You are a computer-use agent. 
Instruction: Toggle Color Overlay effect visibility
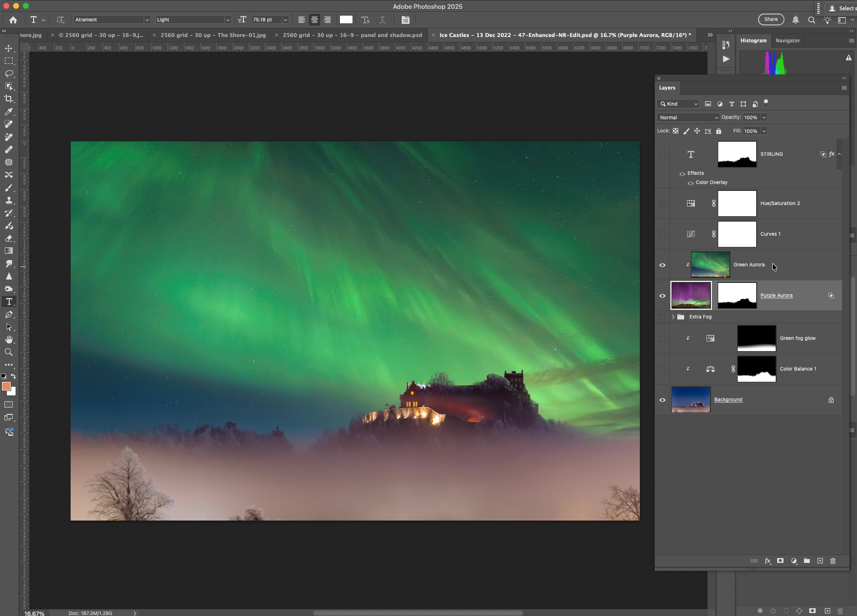point(690,183)
